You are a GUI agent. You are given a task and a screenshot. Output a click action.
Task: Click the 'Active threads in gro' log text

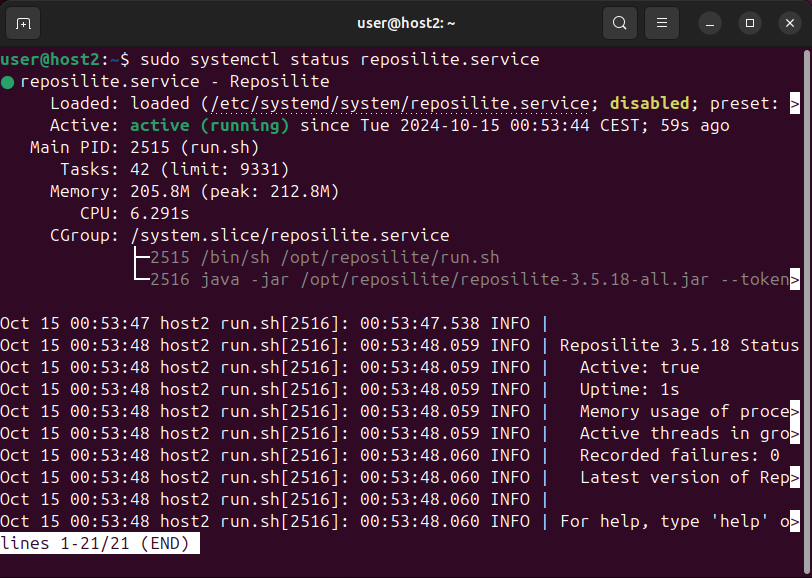[x=684, y=434]
